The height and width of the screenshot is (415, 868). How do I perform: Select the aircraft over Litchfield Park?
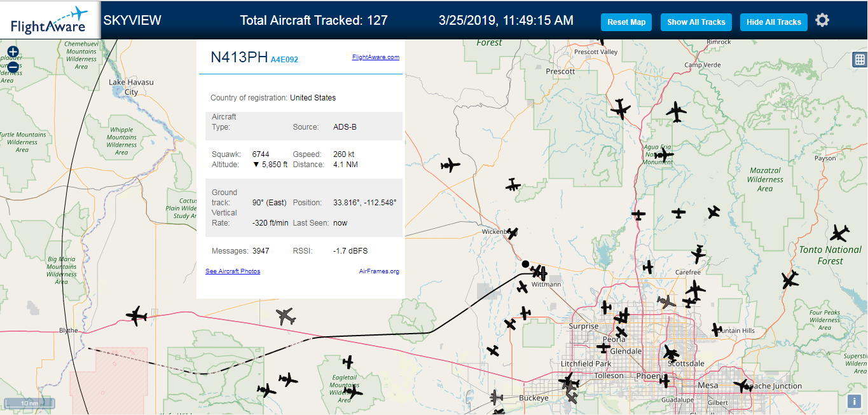pos(569,382)
